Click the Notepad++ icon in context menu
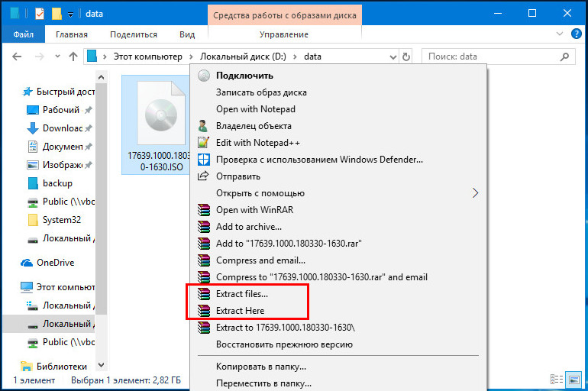Screen dimensions: 588x391 point(203,143)
